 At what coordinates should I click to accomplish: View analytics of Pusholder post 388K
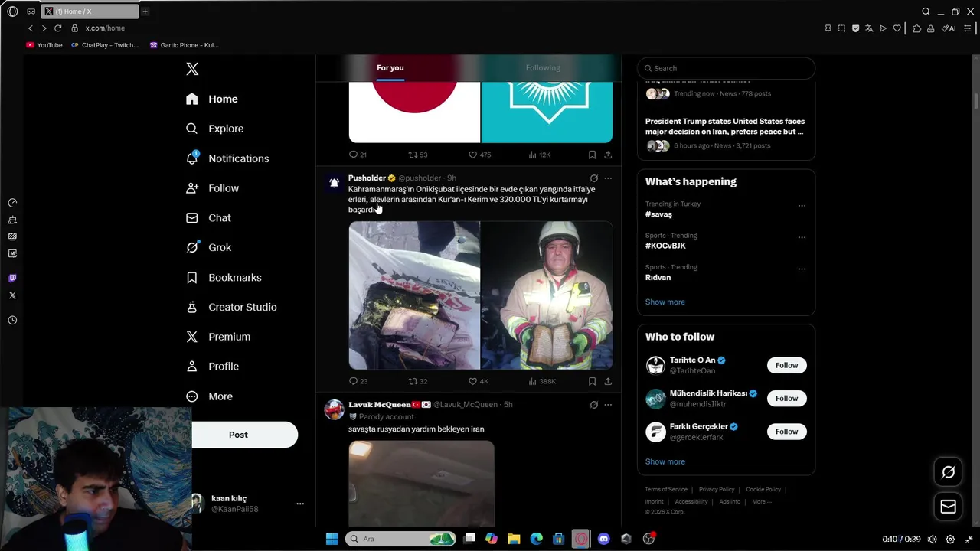tap(542, 381)
